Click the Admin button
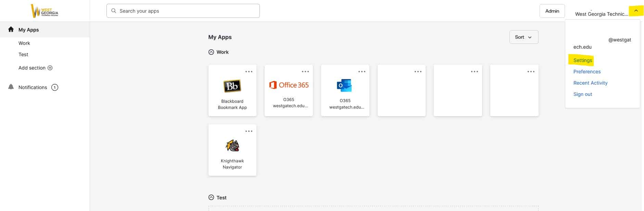Screen dimensions: 644x211 coord(552,11)
